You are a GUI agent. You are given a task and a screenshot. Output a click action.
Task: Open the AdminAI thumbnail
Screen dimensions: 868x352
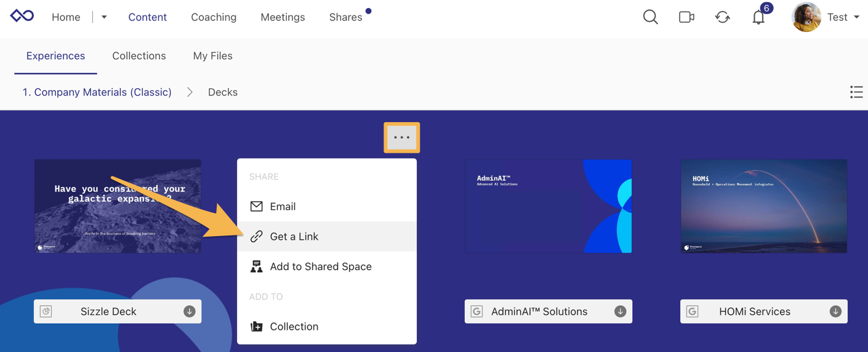coord(549,206)
